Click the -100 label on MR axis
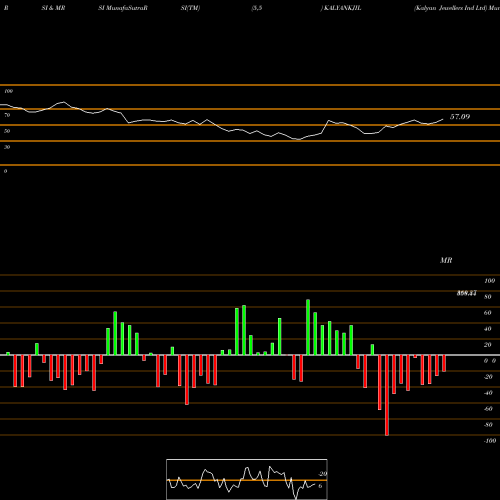This screenshot has width=500, height=500. tap(489, 441)
